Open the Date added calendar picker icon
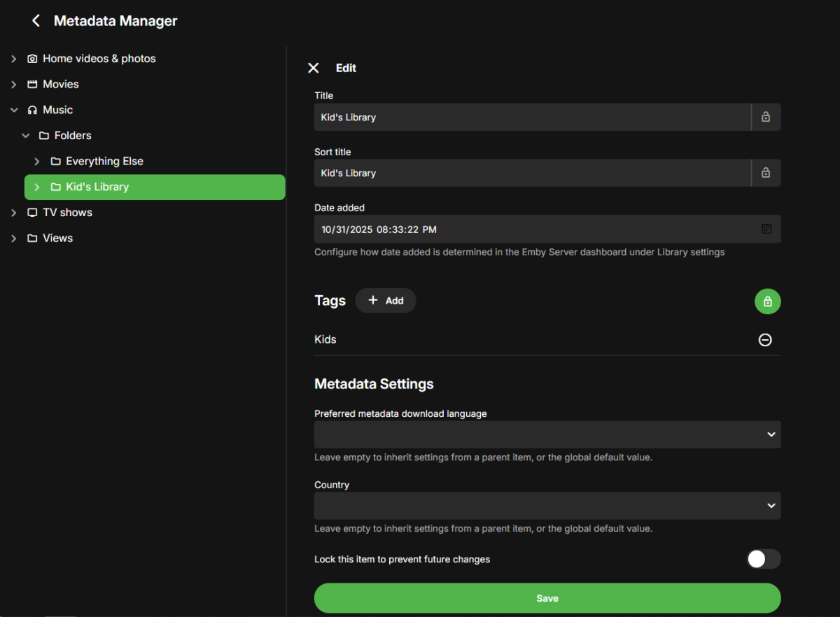Screen dimensions: 840x617 tap(766, 229)
